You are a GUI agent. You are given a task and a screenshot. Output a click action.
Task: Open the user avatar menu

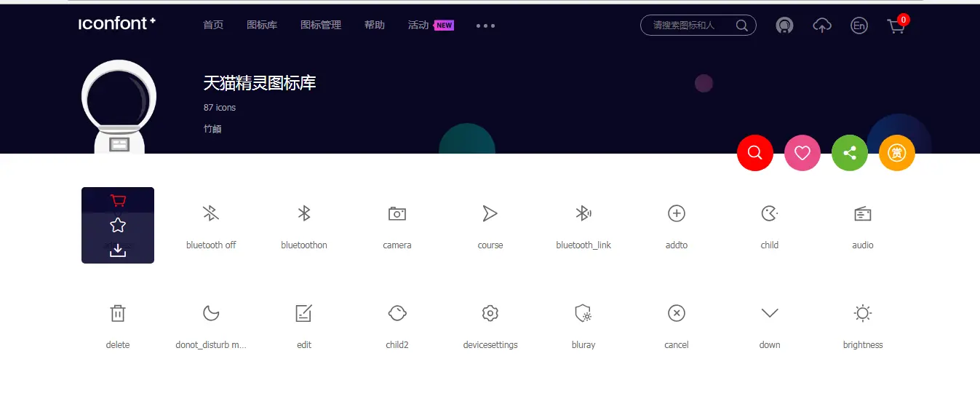tap(784, 25)
